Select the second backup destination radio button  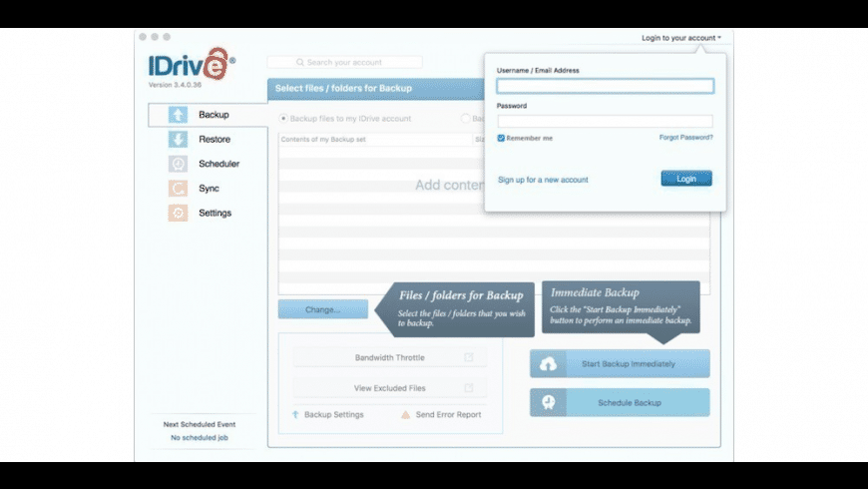(466, 119)
